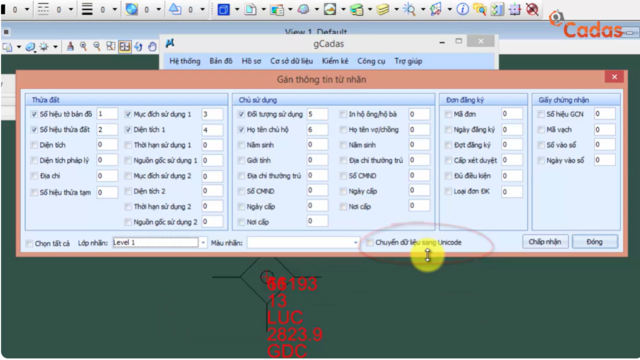The height and width of the screenshot is (360, 640).
Task: Select the zoom in magnifier view tool
Action: (83, 47)
